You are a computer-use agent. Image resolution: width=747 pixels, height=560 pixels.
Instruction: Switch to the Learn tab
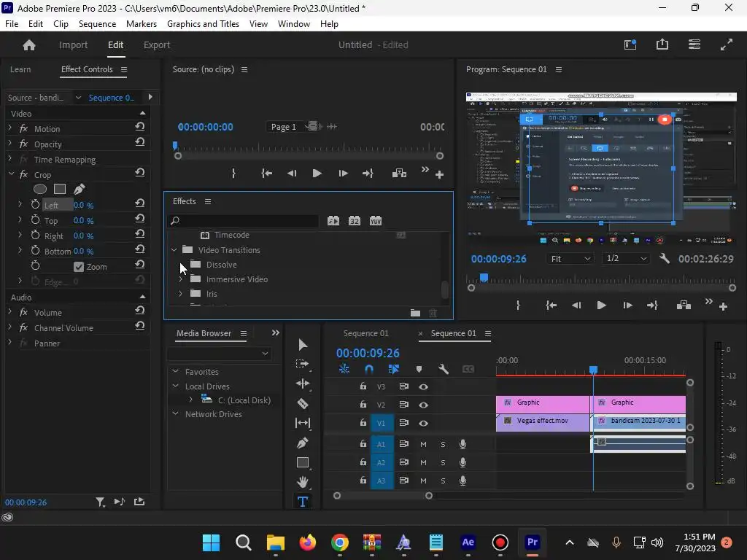20,69
